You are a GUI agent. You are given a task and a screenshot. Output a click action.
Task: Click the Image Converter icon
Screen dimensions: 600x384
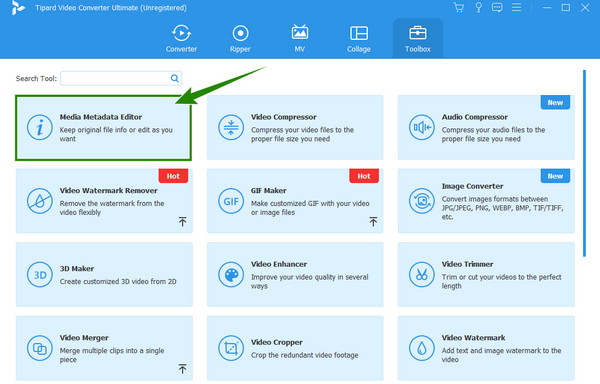click(x=422, y=201)
